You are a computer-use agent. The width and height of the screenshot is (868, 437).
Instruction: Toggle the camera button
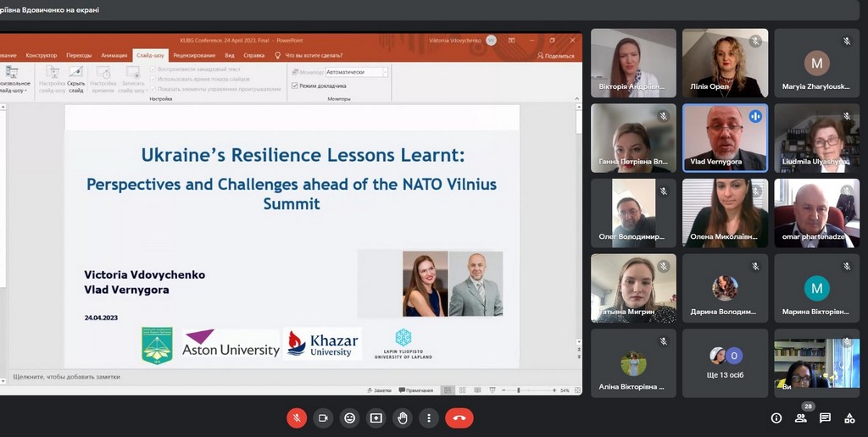click(323, 418)
